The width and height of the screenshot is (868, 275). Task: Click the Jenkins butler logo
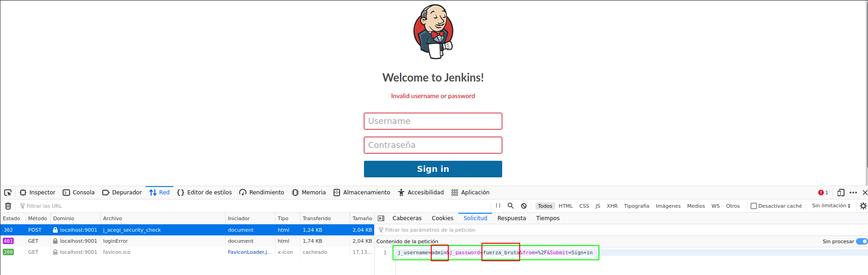pos(433,32)
